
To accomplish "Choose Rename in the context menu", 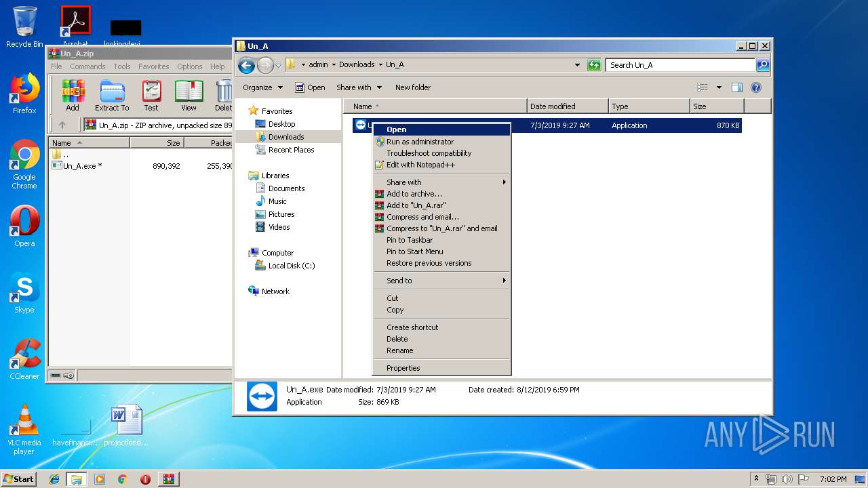I will 441,350.
